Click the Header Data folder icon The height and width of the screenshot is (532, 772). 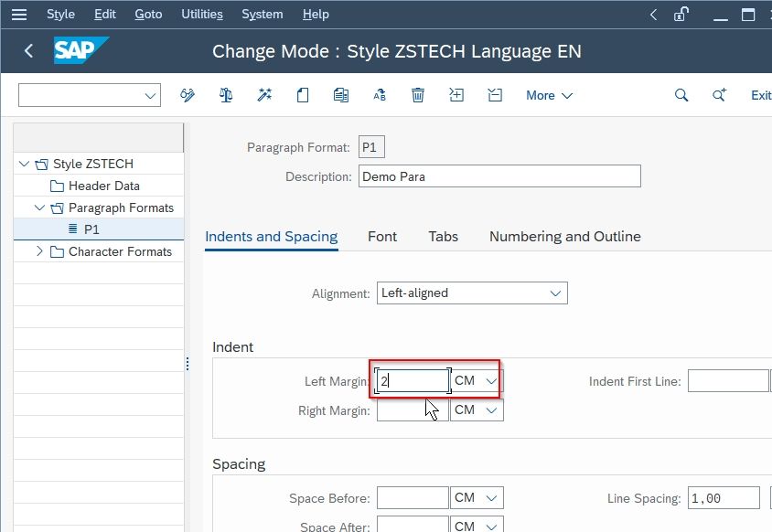tap(57, 186)
